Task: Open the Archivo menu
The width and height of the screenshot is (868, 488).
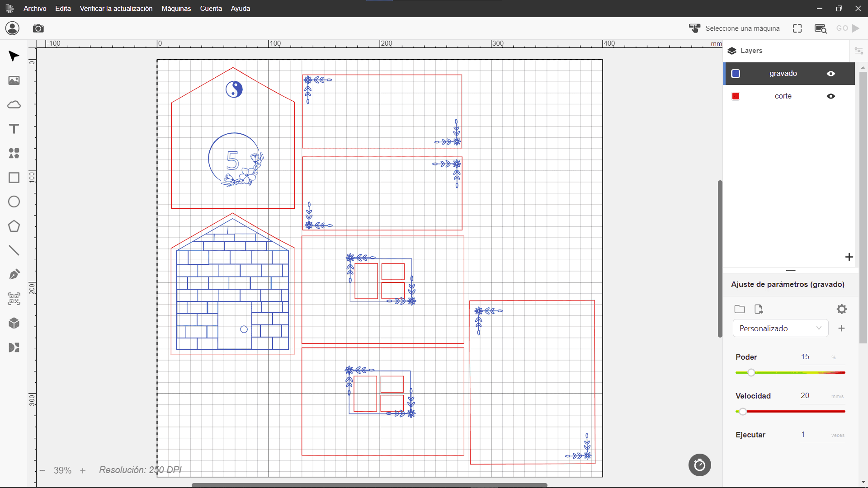Action: (x=35, y=9)
